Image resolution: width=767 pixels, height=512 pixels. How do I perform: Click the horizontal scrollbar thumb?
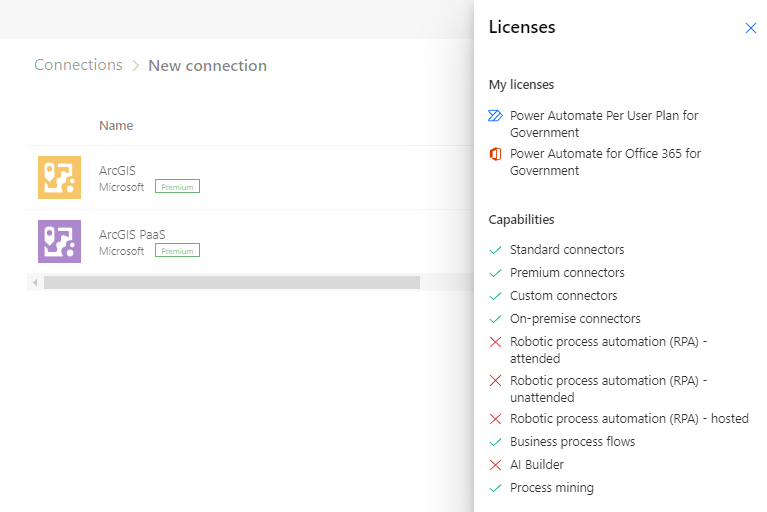click(231, 283)
